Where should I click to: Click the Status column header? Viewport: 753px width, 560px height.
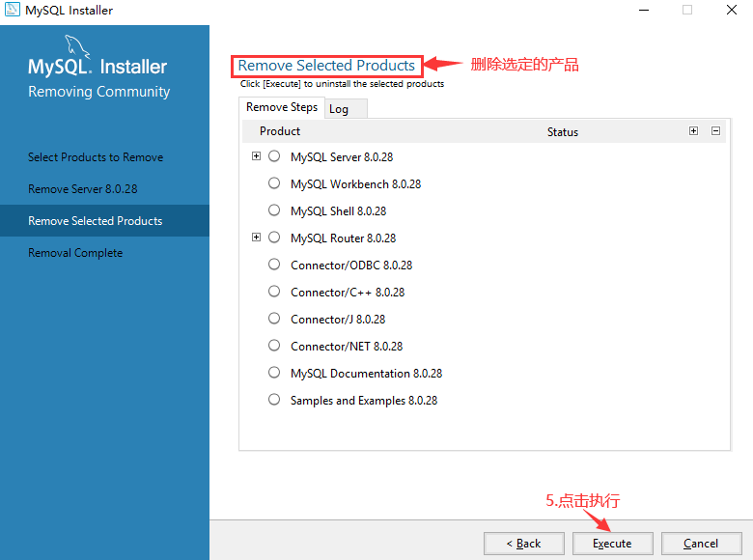click(563, 132)
